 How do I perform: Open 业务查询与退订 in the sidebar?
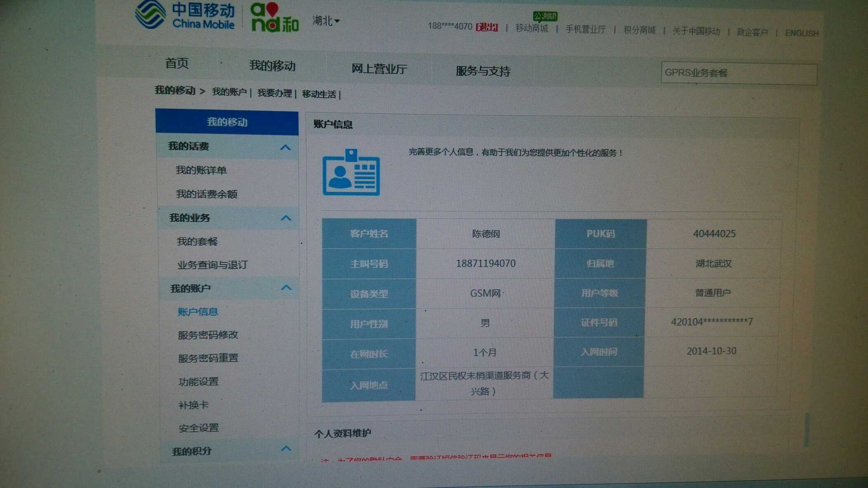[x=212, y=265]
